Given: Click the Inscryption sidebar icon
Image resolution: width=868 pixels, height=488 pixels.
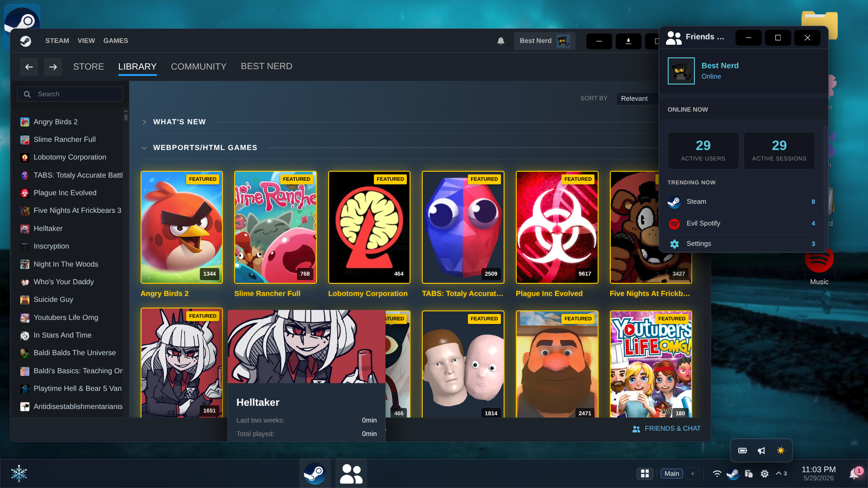Looking at the screenshot, I should (25, 246).
